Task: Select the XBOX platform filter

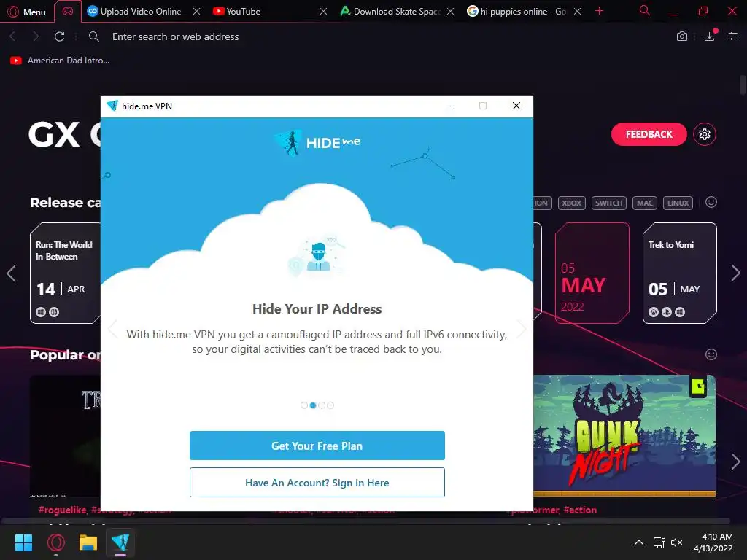Action: pos(571,203)
